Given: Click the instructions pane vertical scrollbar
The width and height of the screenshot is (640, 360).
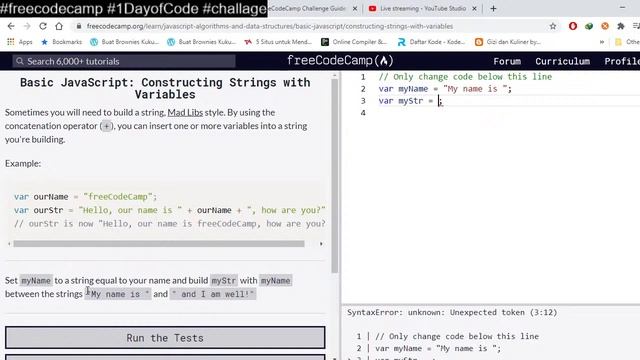Looking at the screenshot, I should point(335,176).
